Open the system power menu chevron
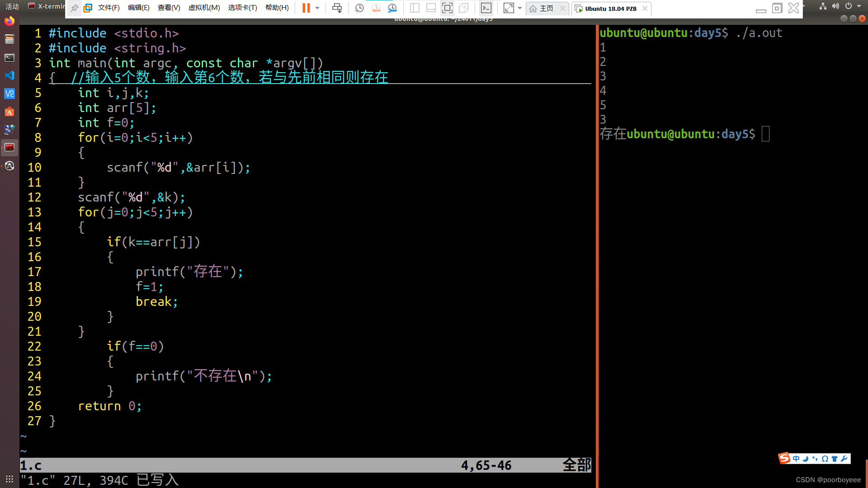This screenshot has width=868, height=488. tap(858, 6)
